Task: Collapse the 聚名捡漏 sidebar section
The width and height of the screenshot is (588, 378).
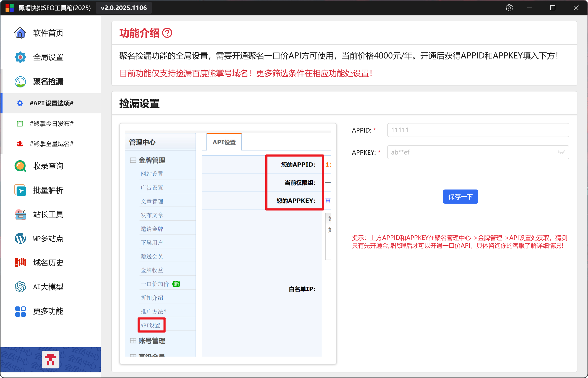Action: pos(48,81)
